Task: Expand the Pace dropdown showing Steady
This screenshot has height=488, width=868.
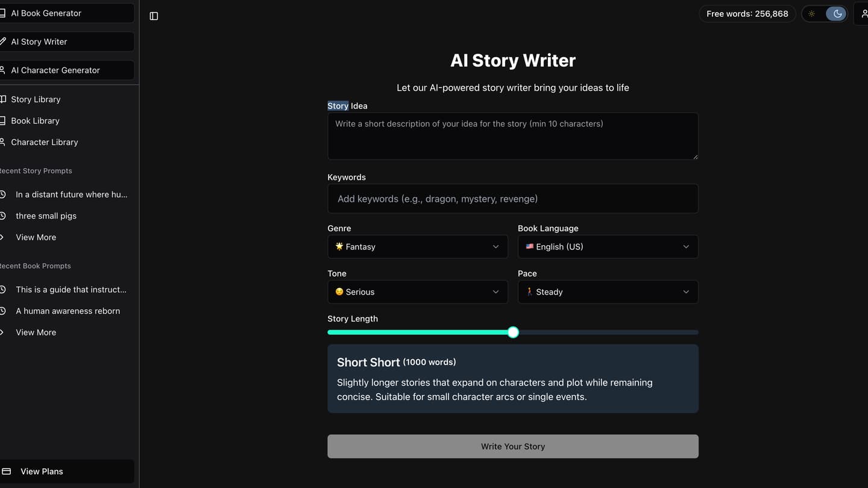Action: coord(607,292)
